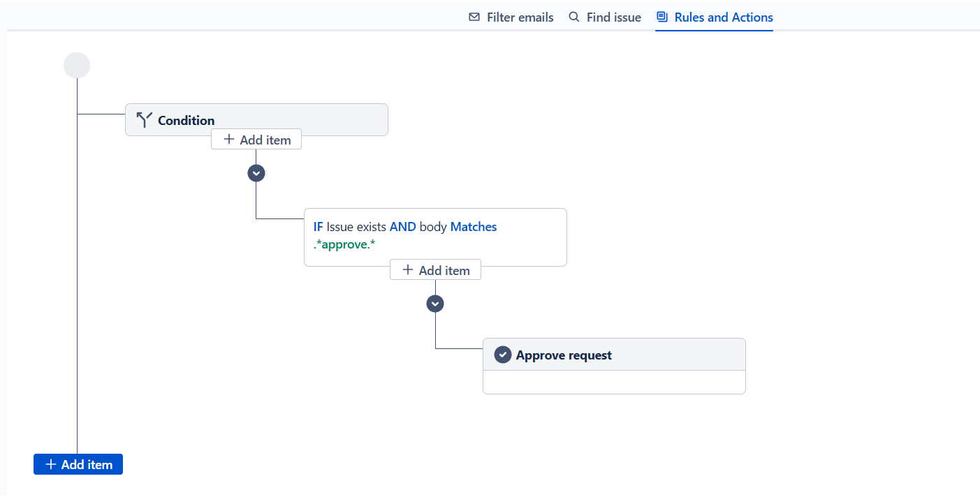Select the Rules and Actions tab
Viewport: 980px width, 497px height.
[723, 17]
